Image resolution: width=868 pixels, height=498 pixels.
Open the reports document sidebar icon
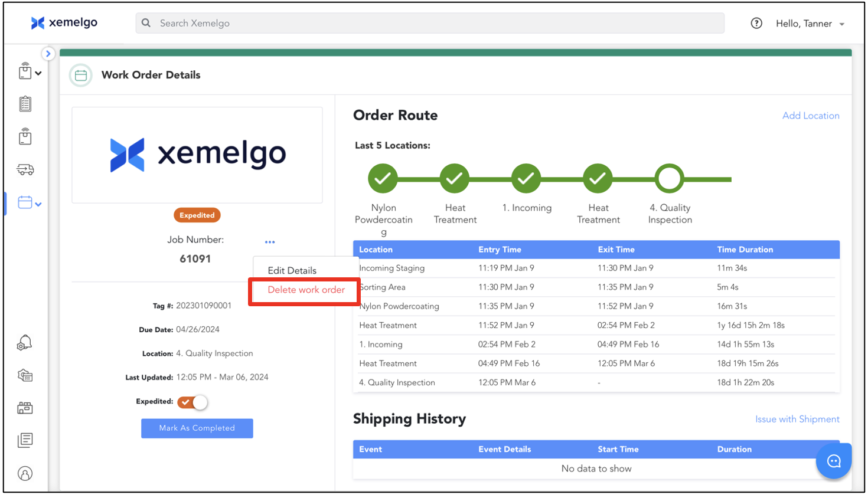point(25,440)
